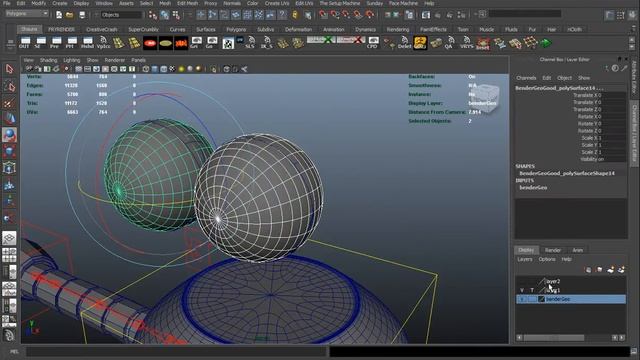This screenshot has height=360, width=640.
Task: Switch to the Anim tab in Layer Editor
Action: tap(578, 250)
